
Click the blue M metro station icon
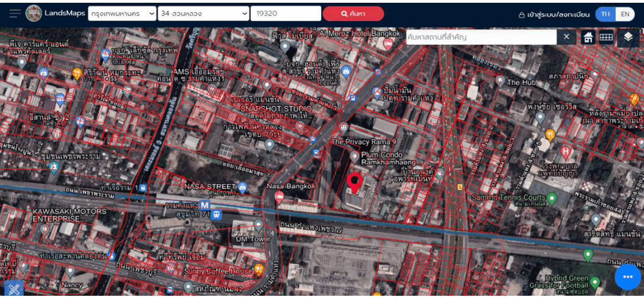click(x=205, y=204)
